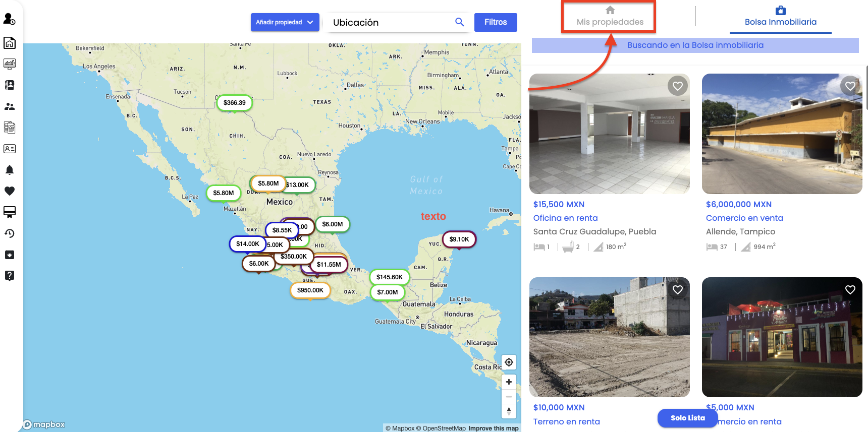Screen dimensions: 868x432
Task: Reset map bearing with compass icon
Action: pos(509,411)
